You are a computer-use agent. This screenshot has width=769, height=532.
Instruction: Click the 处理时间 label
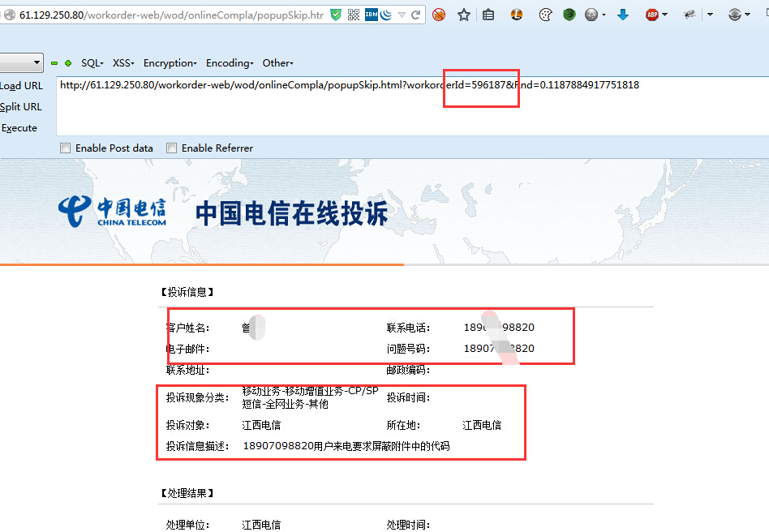pos(408,526)
